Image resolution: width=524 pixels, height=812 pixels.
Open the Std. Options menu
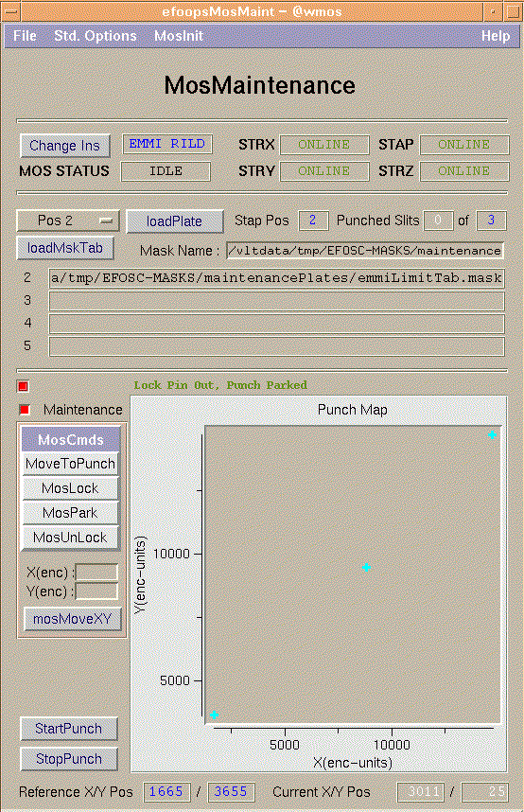coord(96,36)
